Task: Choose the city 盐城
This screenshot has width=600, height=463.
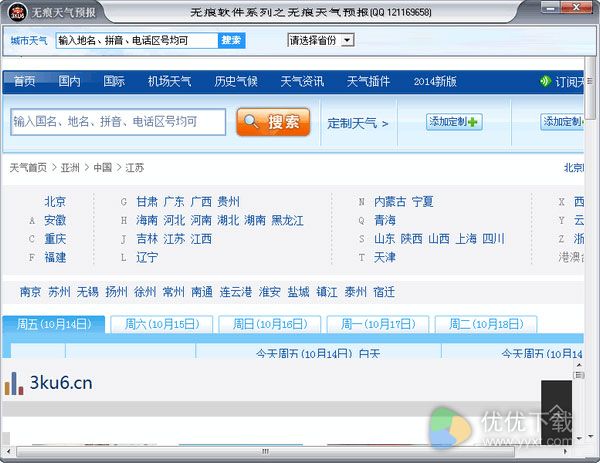Action: (298, 292)
